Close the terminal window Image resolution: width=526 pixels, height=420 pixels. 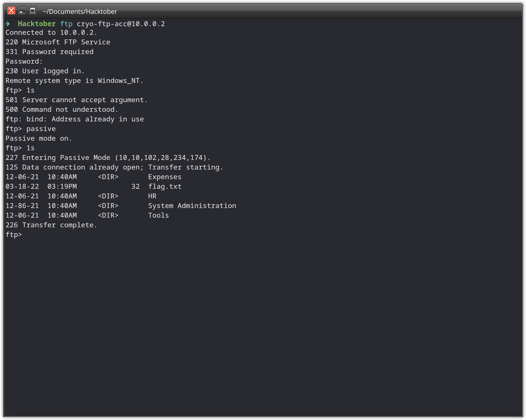[11, 11]
